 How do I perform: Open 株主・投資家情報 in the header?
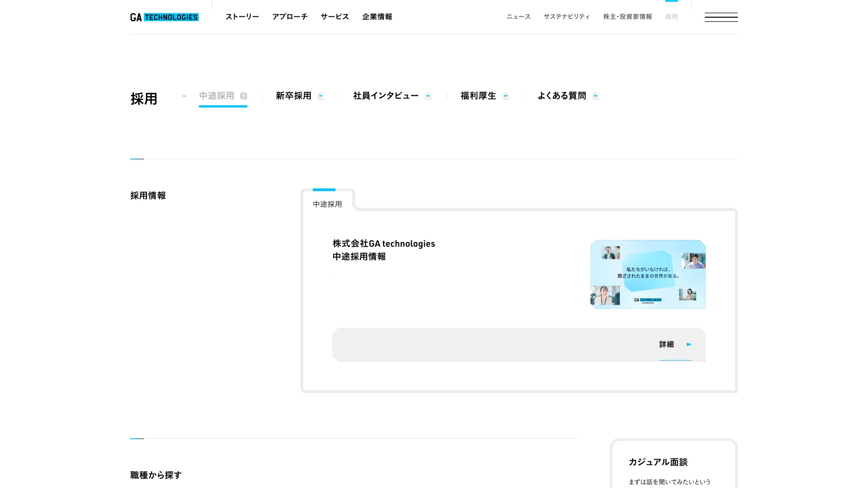tap(627, 17)
